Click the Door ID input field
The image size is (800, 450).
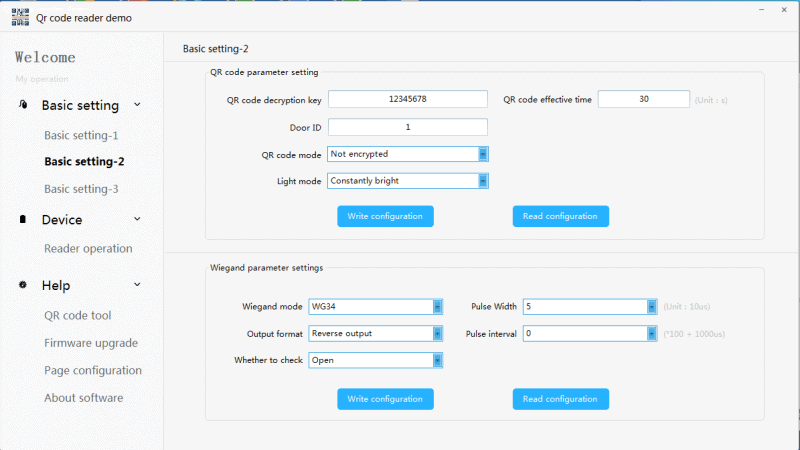click(407, 127)
